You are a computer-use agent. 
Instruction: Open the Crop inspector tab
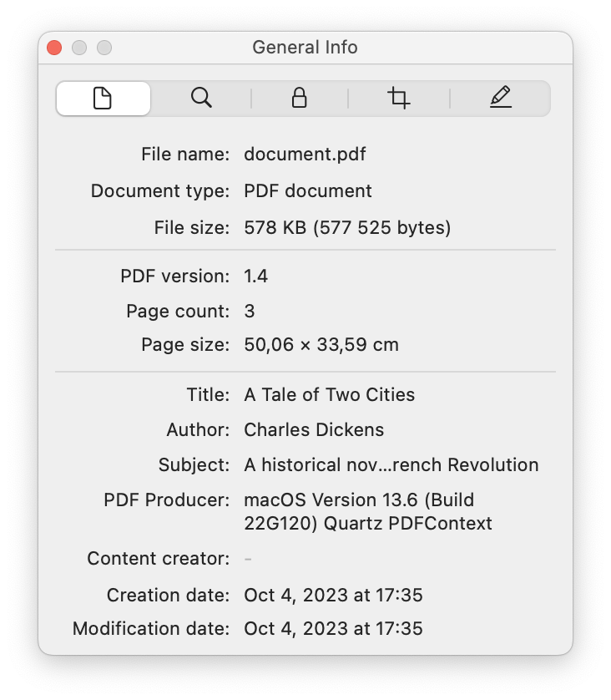[399, 99]
